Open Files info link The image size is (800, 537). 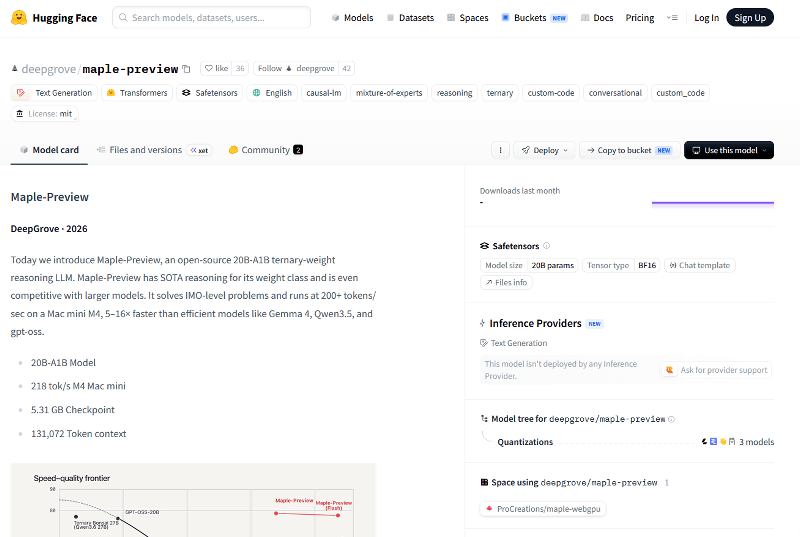(506, 283)
